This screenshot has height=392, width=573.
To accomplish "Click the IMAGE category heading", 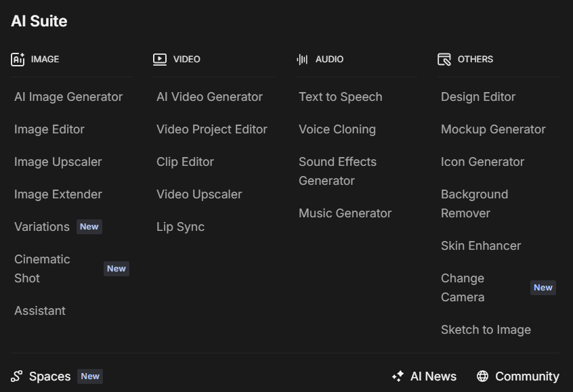I will point(45,59).
